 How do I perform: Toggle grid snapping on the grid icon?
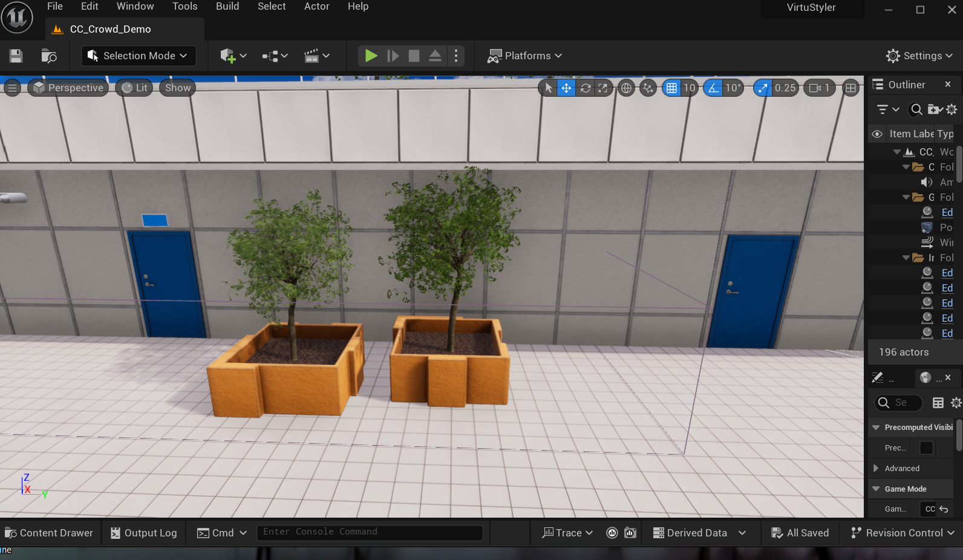tap(671, 88)
